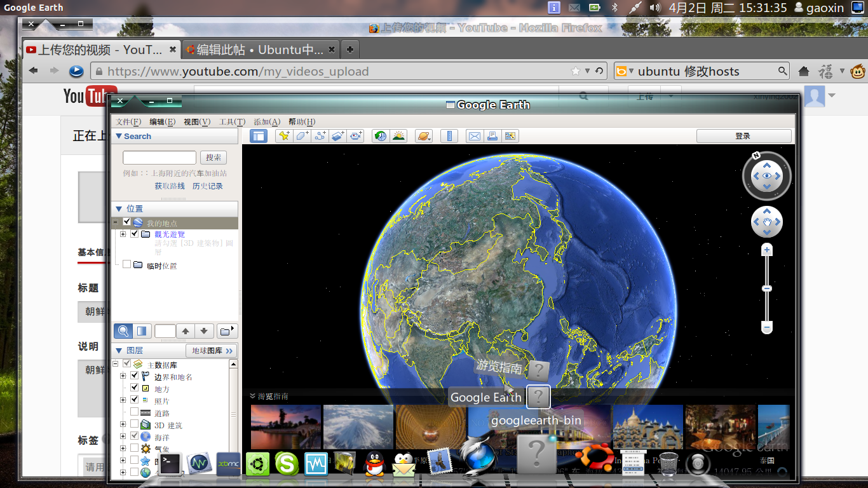Toggle the 地方 layer checkbox
The image size is (868, 488).
pyautogui.click(x=135, y=388)
